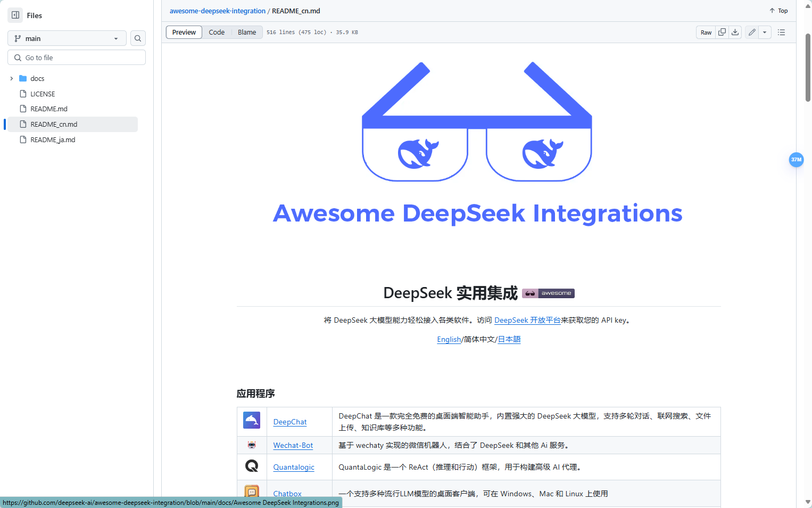Click 简体中文 language text
This screenshot has width=812, height=508.
click(479, 339)
